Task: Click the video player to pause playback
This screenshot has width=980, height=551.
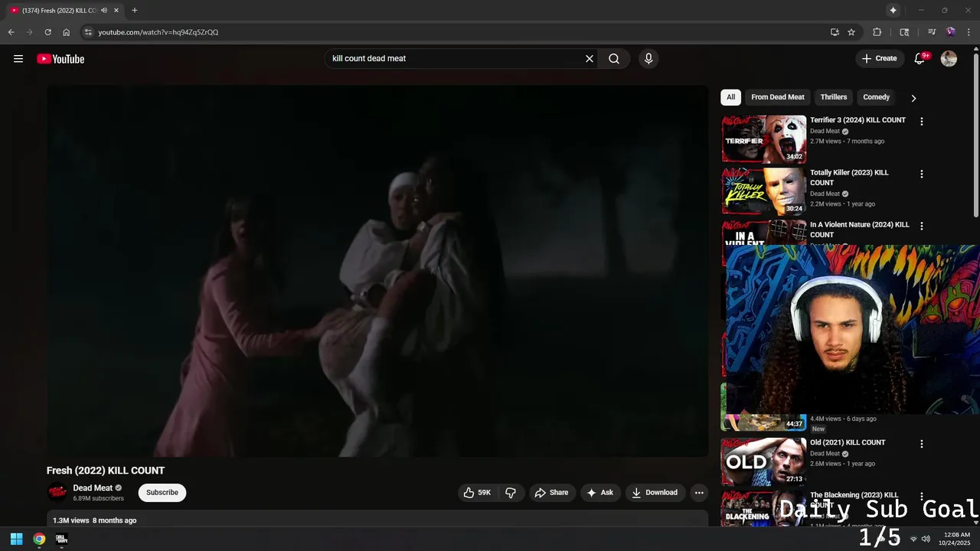Action: [377, 271]
